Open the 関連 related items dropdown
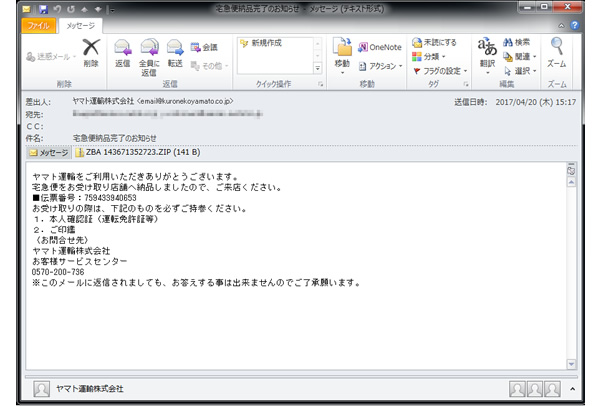 pos(520,57)
